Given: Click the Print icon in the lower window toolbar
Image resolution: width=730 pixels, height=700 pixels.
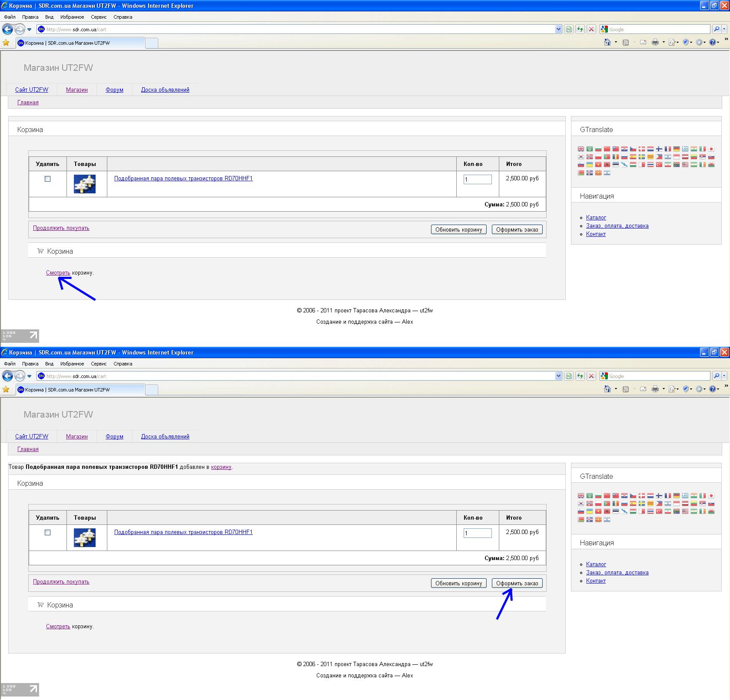Looking at the screenshot, I should [x=655, y=389].
